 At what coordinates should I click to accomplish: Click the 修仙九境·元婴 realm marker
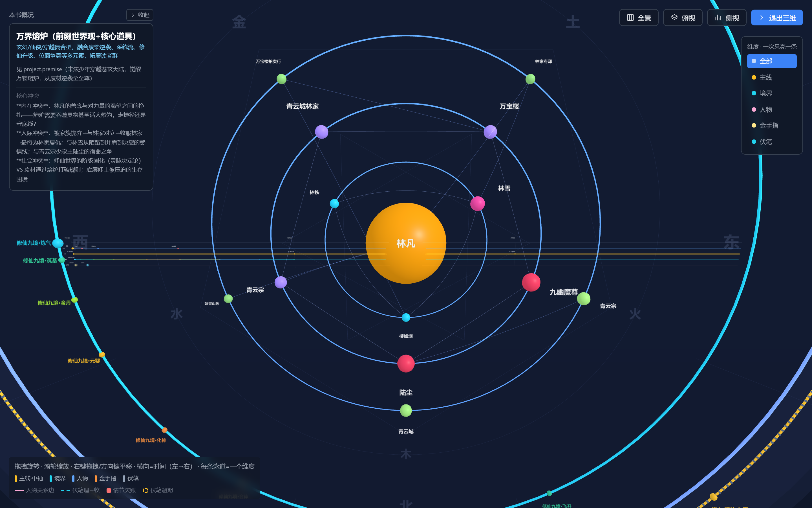point(102,354)
